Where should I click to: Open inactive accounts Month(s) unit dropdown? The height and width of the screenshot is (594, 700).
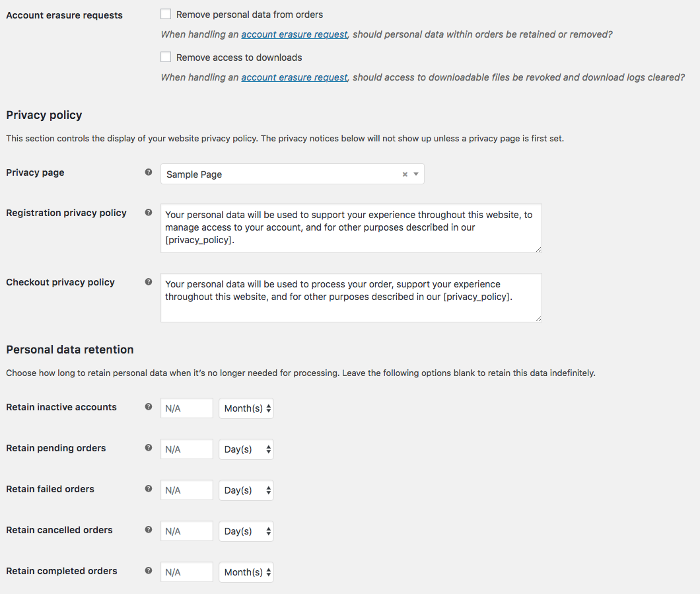pos(246,408)
